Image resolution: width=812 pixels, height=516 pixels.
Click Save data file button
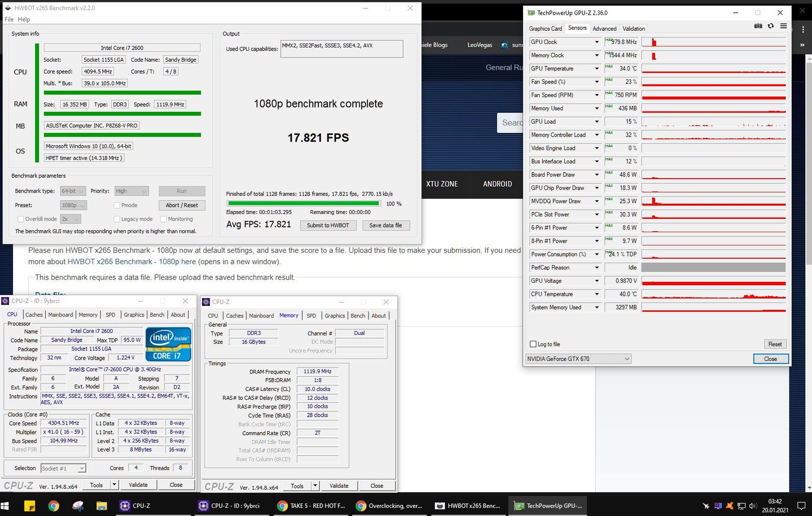click(x=386, y=226)
